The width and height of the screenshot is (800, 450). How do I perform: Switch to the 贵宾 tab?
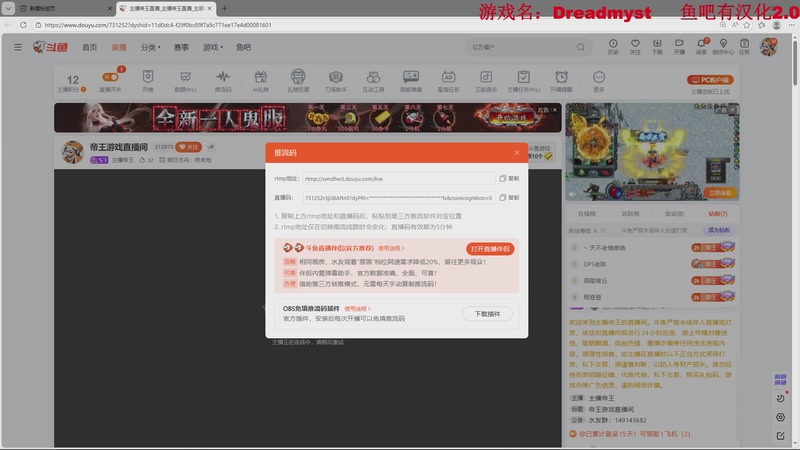pyautogui.click(x=674, y=214)
